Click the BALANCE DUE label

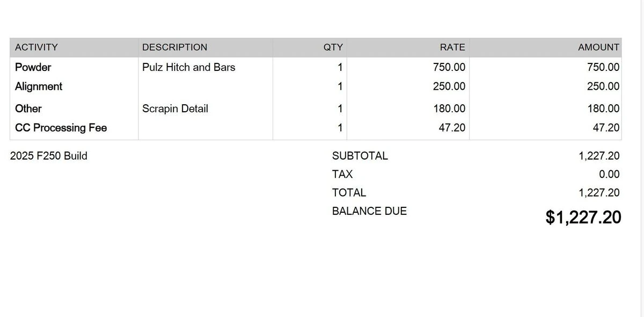(x=369, y=211)
